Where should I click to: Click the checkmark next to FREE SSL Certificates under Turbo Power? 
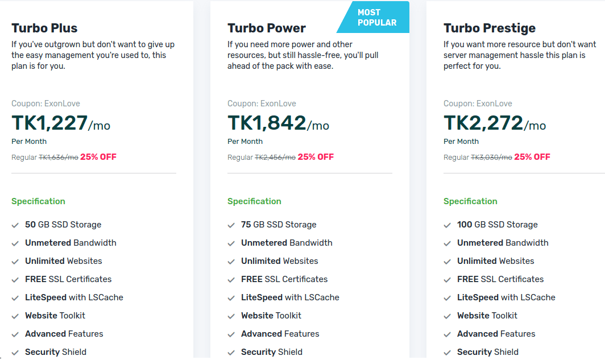pos(231,279)
